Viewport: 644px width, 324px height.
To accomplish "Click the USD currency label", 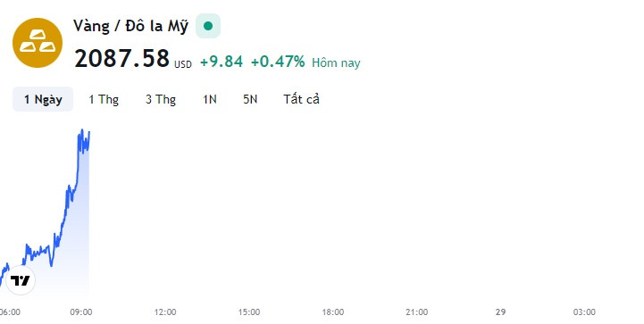I will 183,64.
